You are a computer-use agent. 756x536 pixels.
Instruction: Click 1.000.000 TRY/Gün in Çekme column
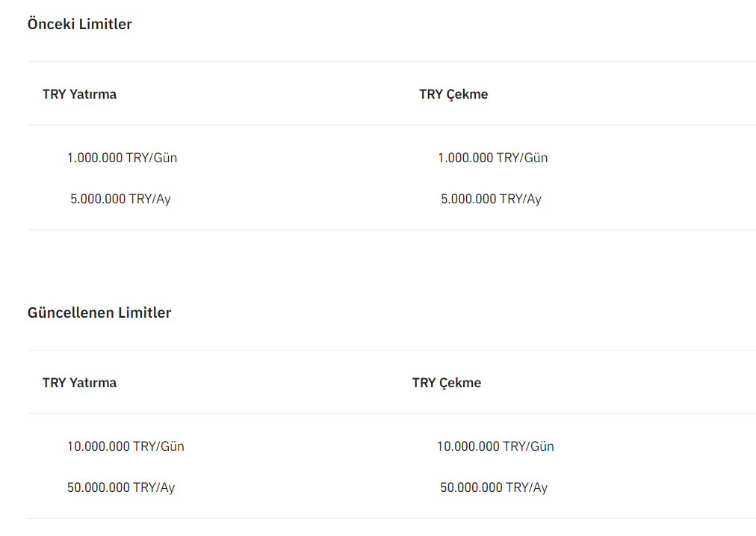coord(492,158)
